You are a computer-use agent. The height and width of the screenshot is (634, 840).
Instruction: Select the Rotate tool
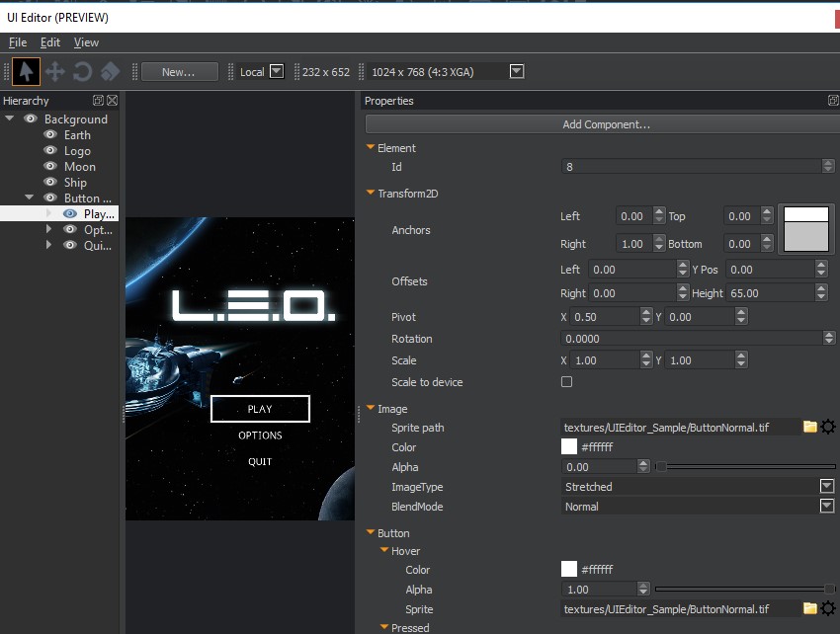[x=83, y=70]
